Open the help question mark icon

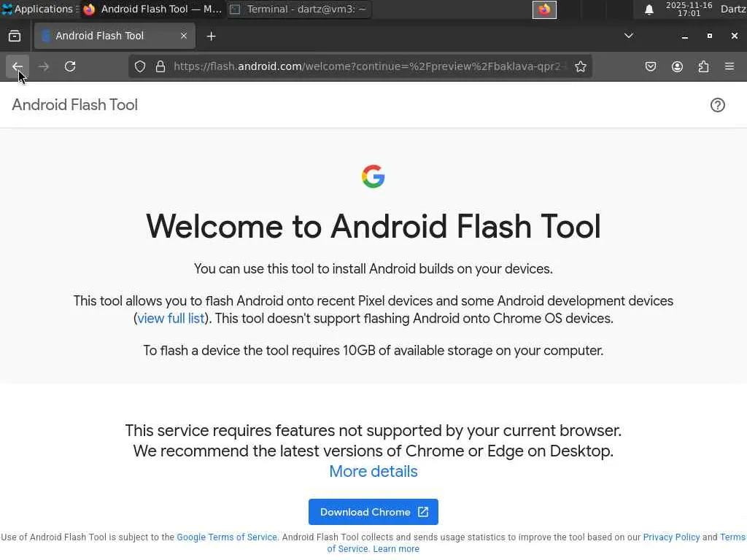(x=718, y=105)
